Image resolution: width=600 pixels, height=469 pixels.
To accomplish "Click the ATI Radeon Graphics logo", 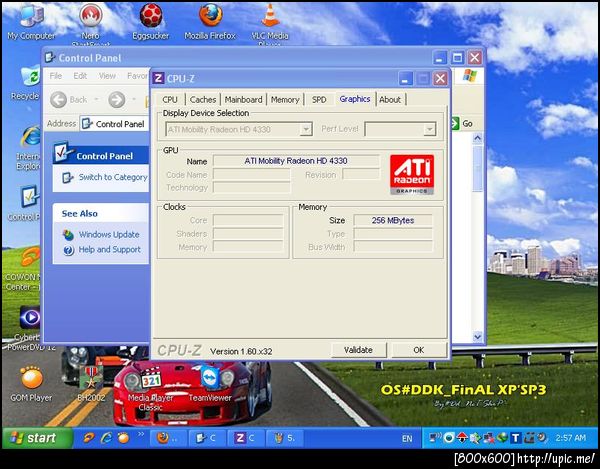I will [x=412, y=174].
